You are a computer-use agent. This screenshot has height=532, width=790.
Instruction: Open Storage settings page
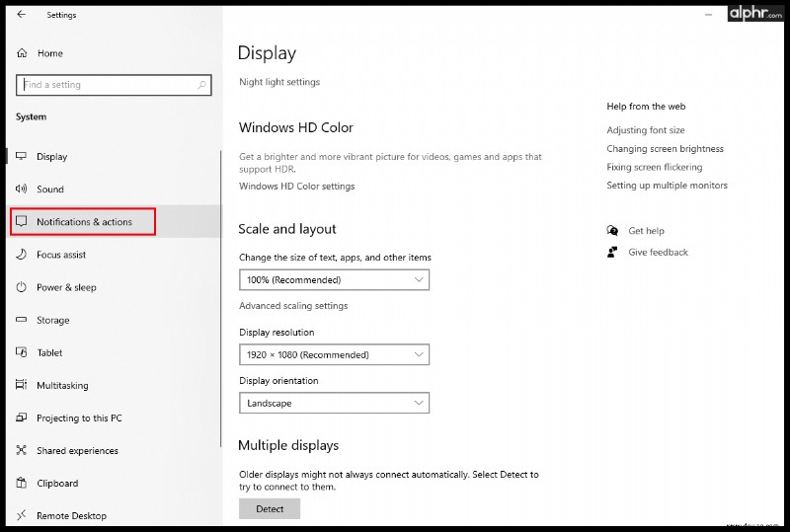[114, 320]
